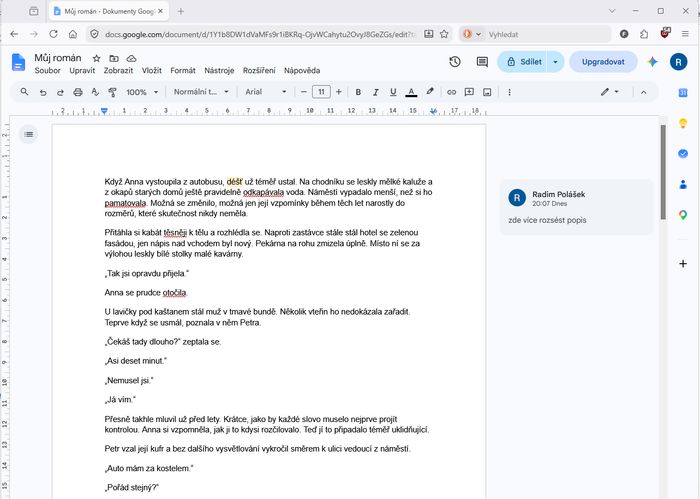This screenshot has width=700, height=499.
Task: Open the Soubor menu
Action: point(47,71)
